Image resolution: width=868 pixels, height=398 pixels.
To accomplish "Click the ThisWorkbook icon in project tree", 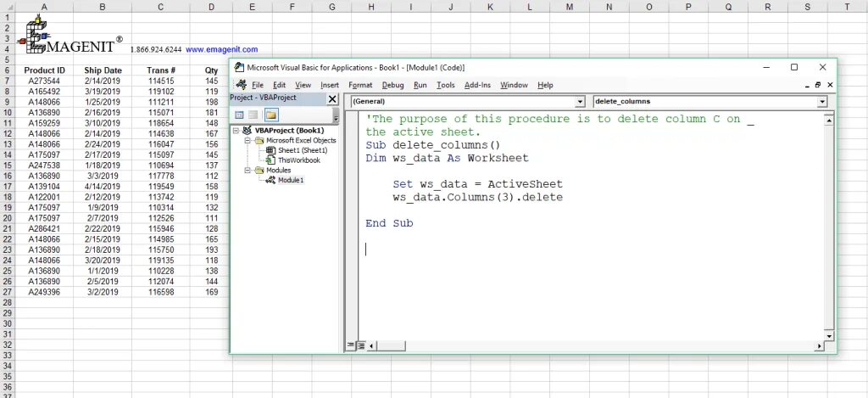I will pyautogui.click(x=270, y=160).
